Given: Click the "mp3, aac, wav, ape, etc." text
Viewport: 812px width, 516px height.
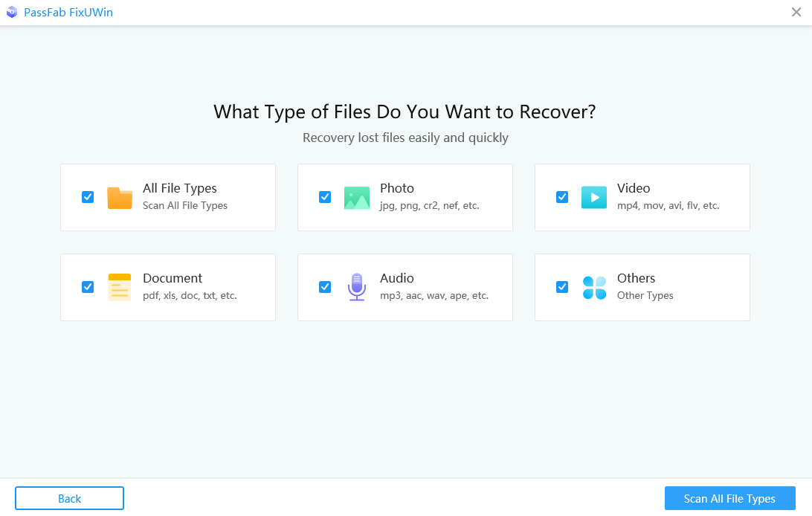Looking at the screenshot, I should pos(434,295).
